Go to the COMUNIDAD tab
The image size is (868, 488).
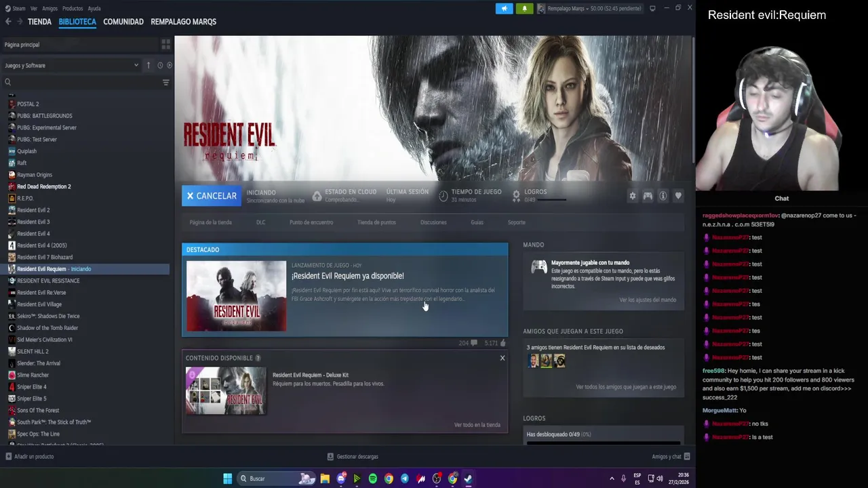(123, 22)
